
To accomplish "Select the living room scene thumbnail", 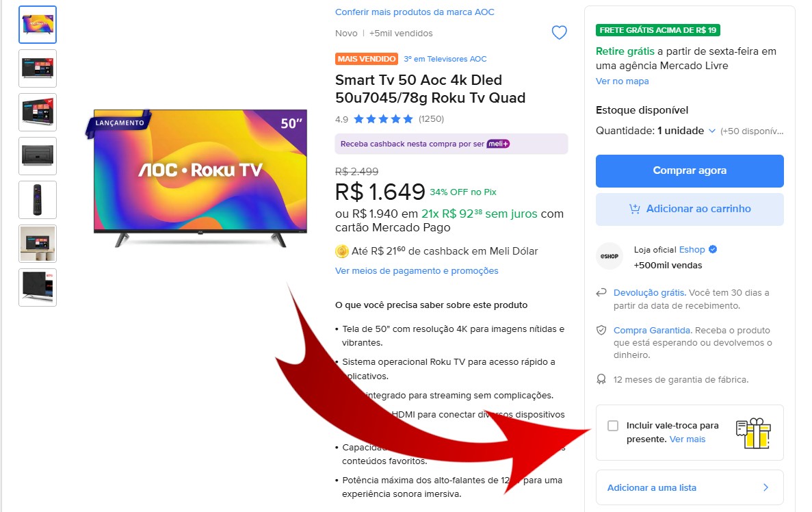I will point(38,244).
